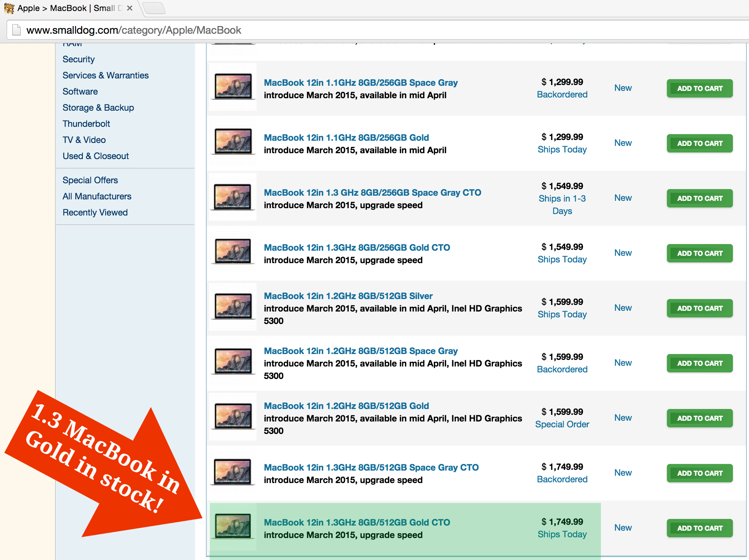Open Services & Warranties category
The width and height of the screenshot is (749, 560).
(x=106, y=75)
